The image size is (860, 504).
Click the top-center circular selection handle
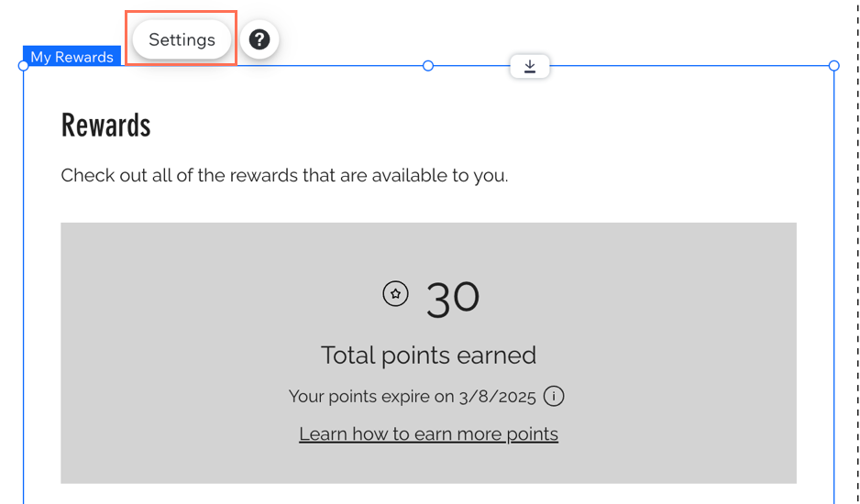(428, 66)
